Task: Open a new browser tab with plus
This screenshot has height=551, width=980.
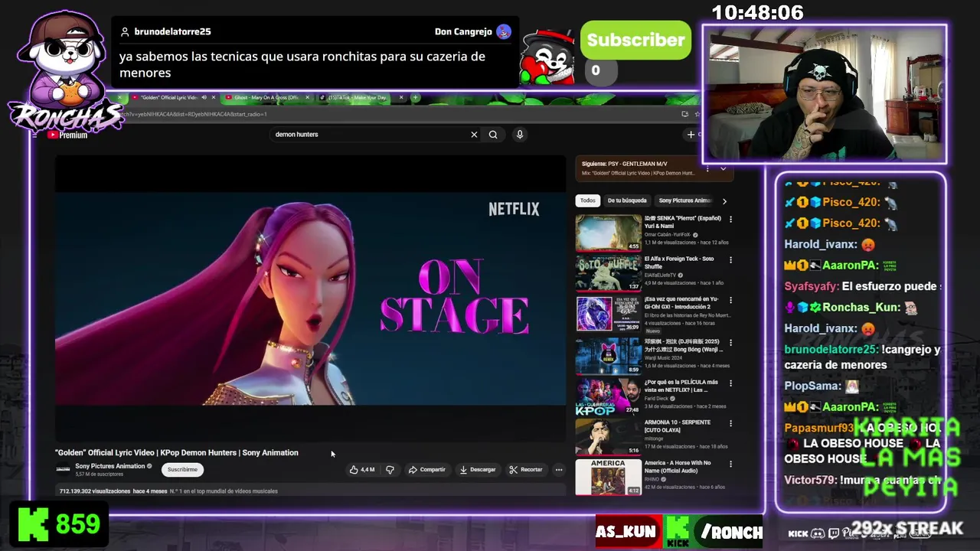Action: point(416,98)
